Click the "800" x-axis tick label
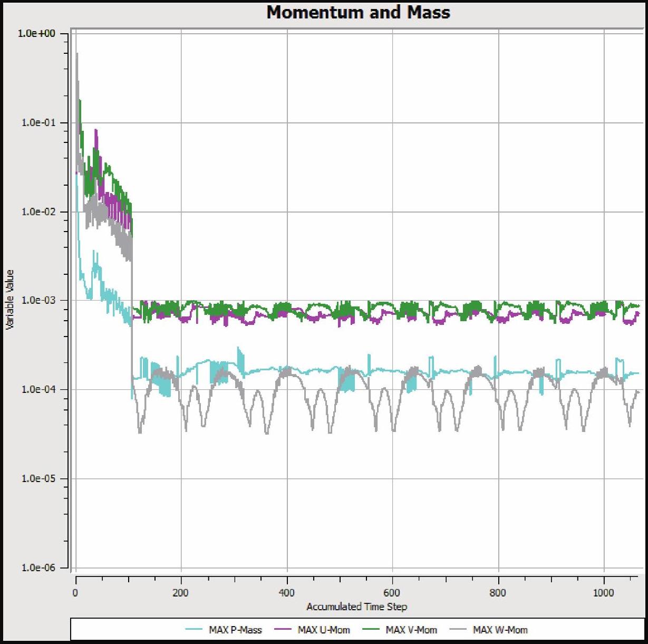The width and height of the screenshot is (648, 644). click(x=498, y=592)
